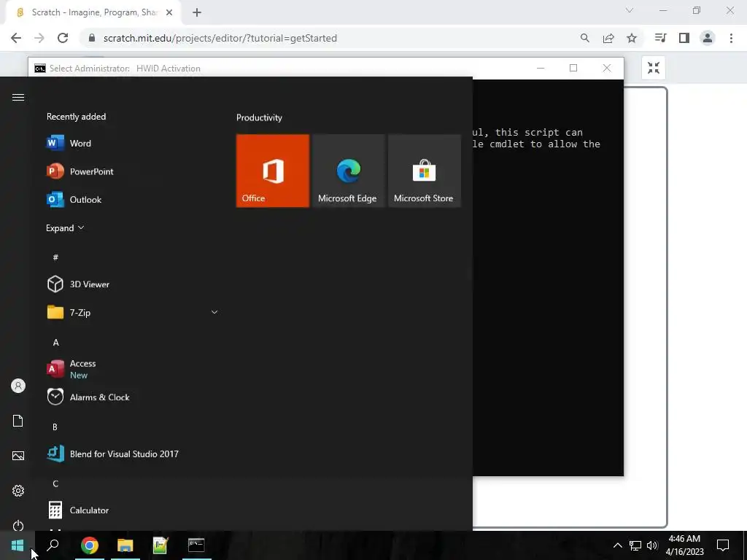
Task: Open the green notepad app on the taskbar
Action: [x=160, y=545]
